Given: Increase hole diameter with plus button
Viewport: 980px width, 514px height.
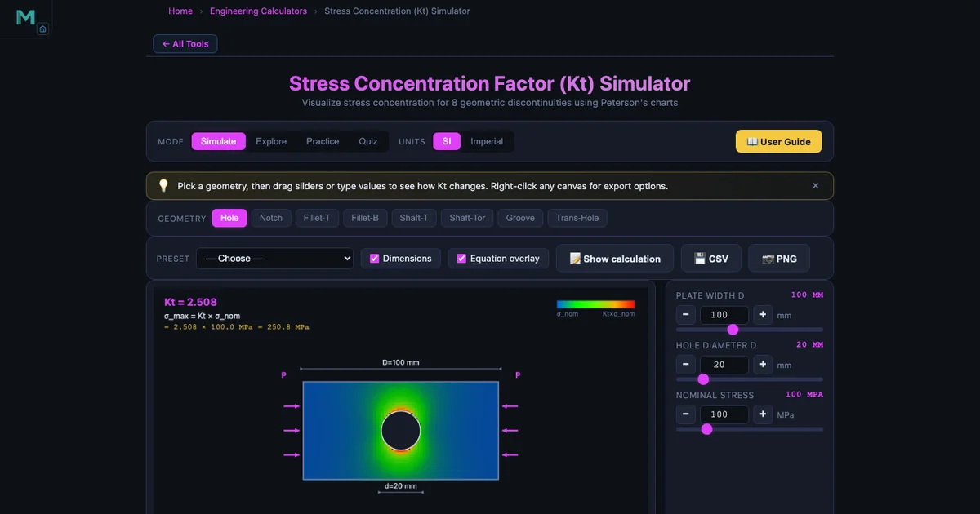Looking at the screenshot, I should 763,365.
